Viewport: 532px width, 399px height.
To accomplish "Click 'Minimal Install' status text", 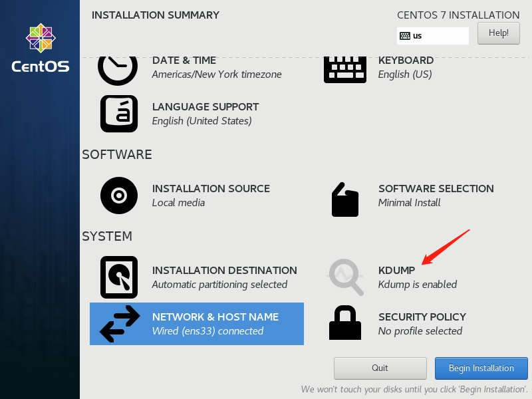I will (409, 203).
